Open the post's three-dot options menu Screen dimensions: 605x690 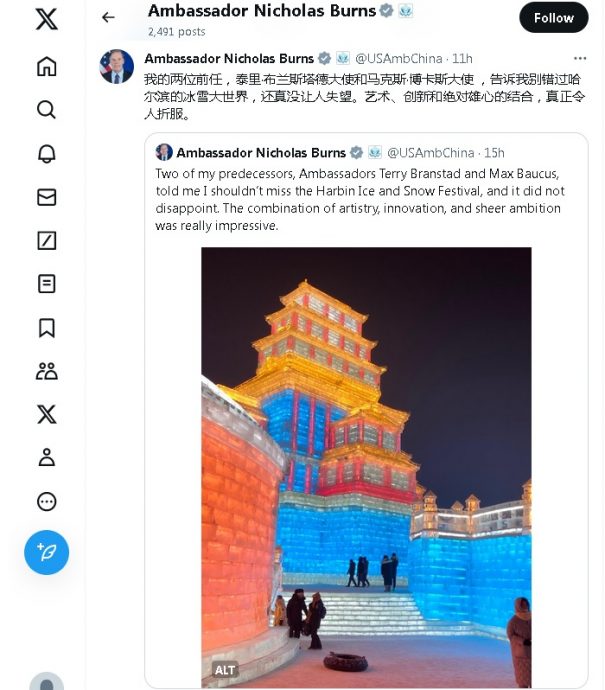tap(579, 58)
